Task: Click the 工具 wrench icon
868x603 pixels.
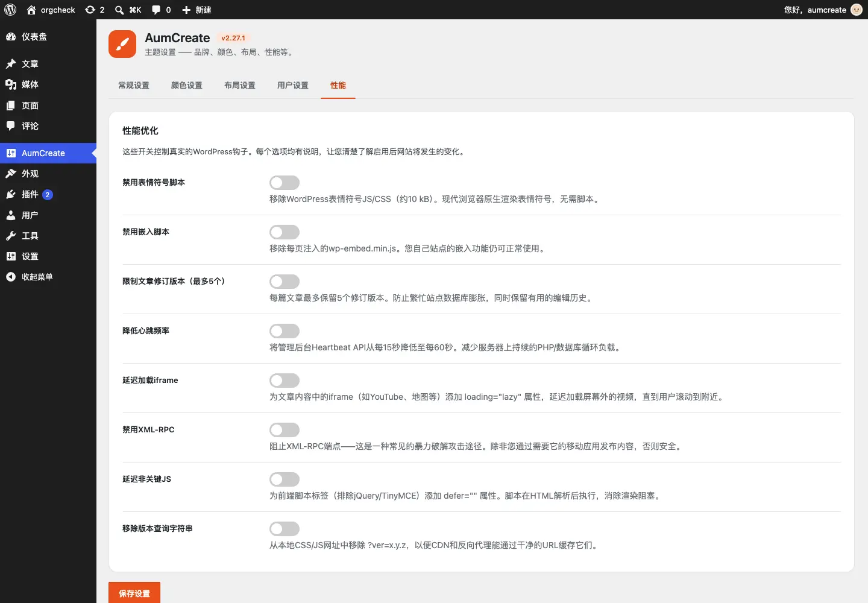Action: 11,236
